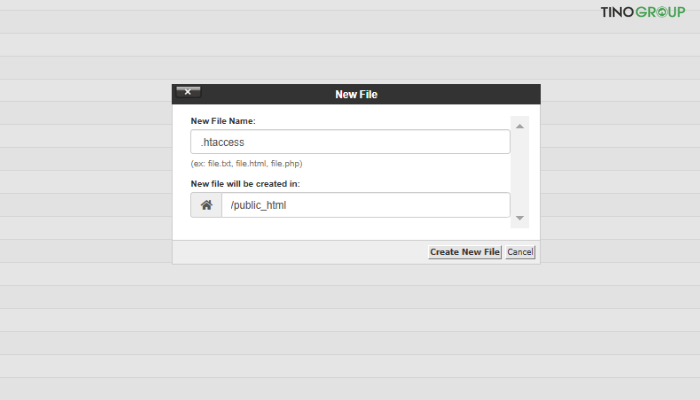Click the dialog's vertical scrollbar track
The image size is (700, 400).
[x=520, y=172]
